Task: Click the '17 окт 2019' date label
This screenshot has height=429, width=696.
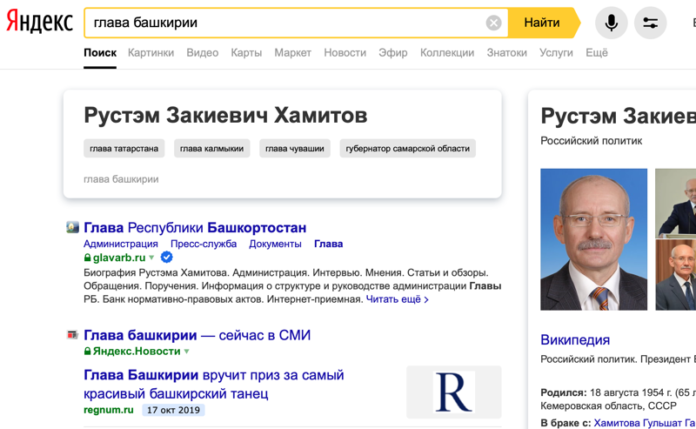Action: coord(173,410)
